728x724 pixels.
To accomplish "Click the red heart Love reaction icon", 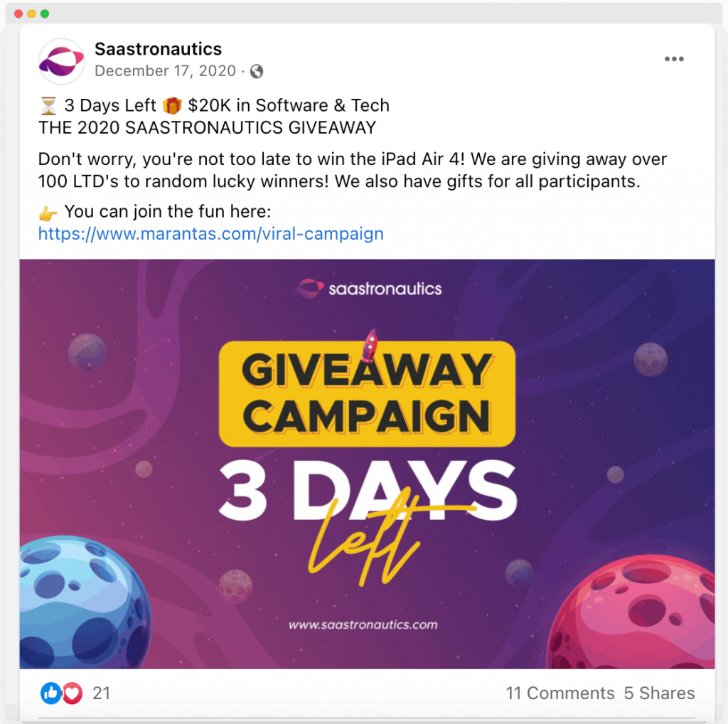I will pos(72,693).
